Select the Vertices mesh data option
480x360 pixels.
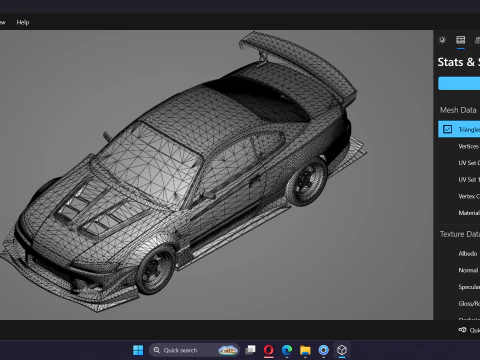[469, 146]
